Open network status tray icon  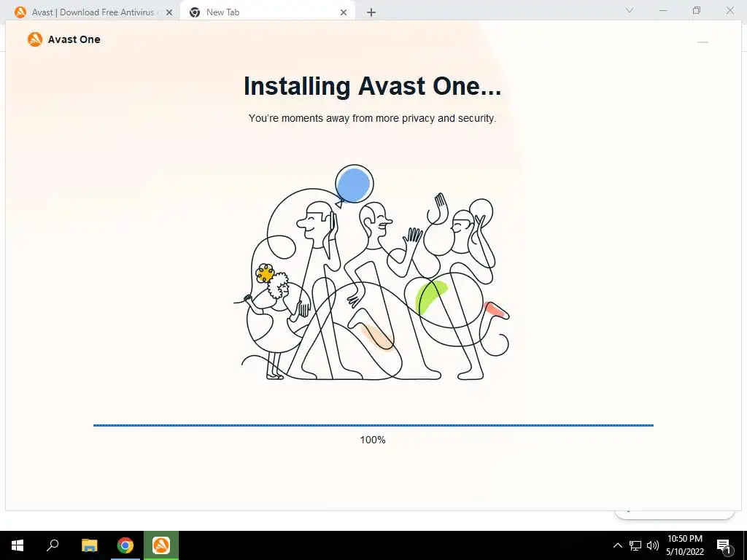click(635, 545)
